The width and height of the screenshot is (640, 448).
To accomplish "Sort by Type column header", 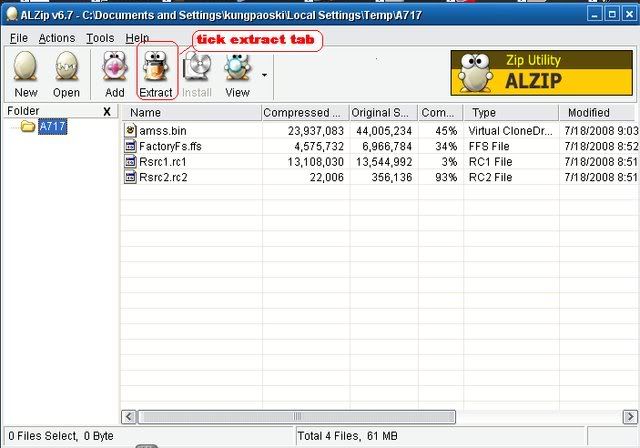I will [x=511, y=113].
